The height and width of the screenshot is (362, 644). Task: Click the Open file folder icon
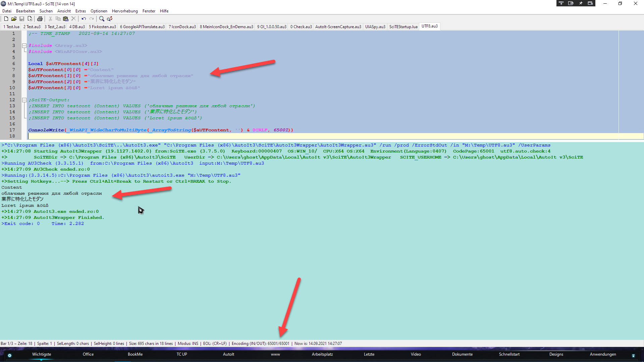14,19
